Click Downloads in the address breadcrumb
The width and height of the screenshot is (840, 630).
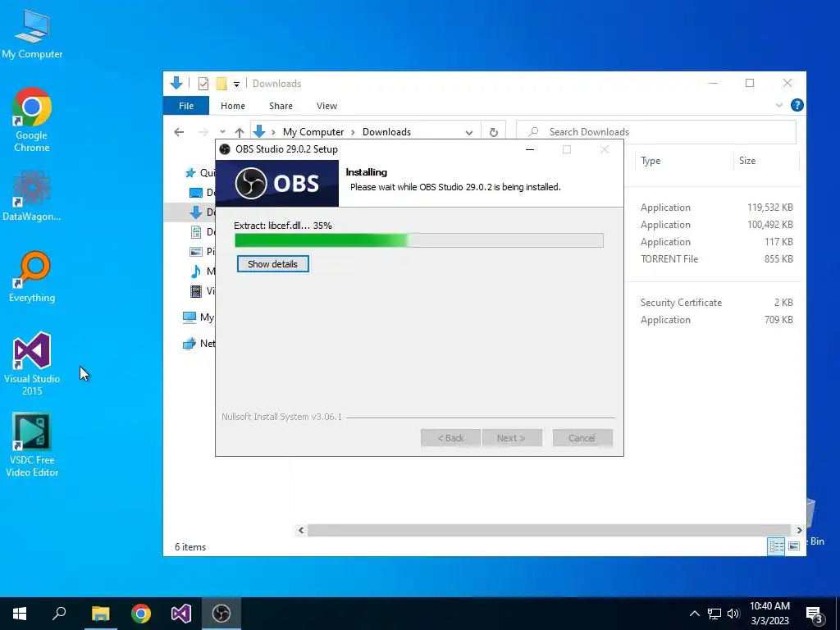point(387,132)
